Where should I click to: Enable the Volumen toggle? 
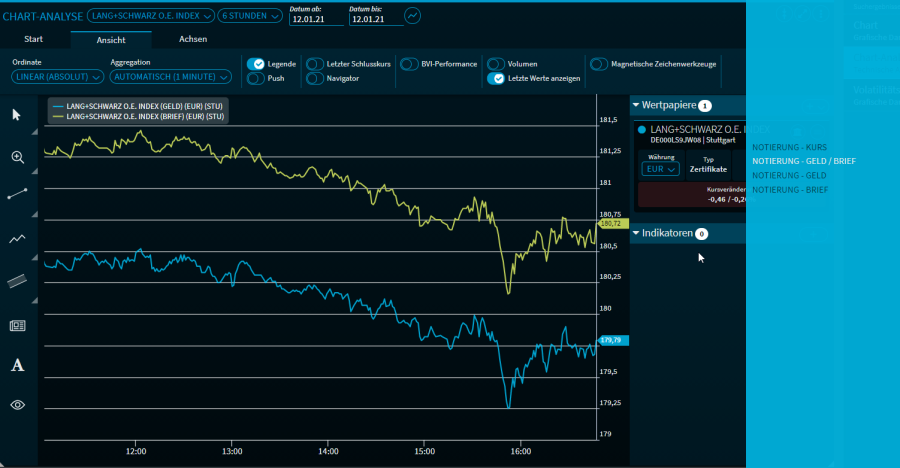tap(495, 64)
